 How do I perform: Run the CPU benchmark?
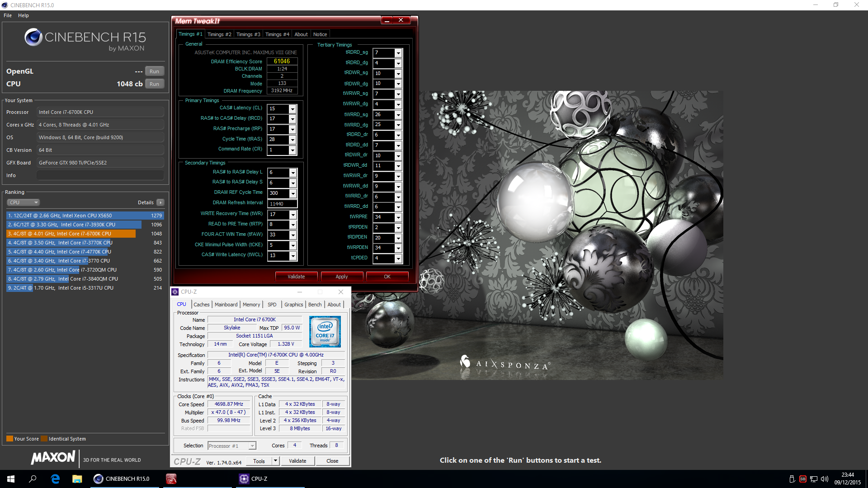(155, 84)
